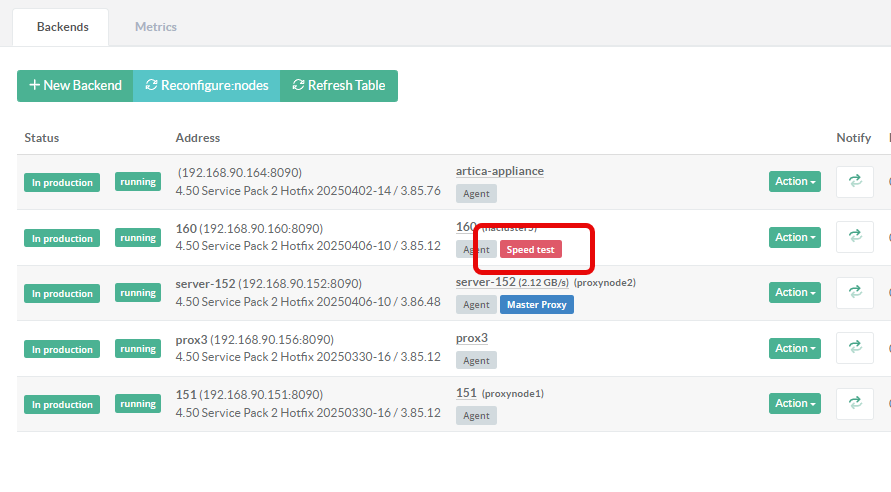Viewport: 891px width, 492px height.
Task: Click the notify icon for 151 row
Action: 854,403
